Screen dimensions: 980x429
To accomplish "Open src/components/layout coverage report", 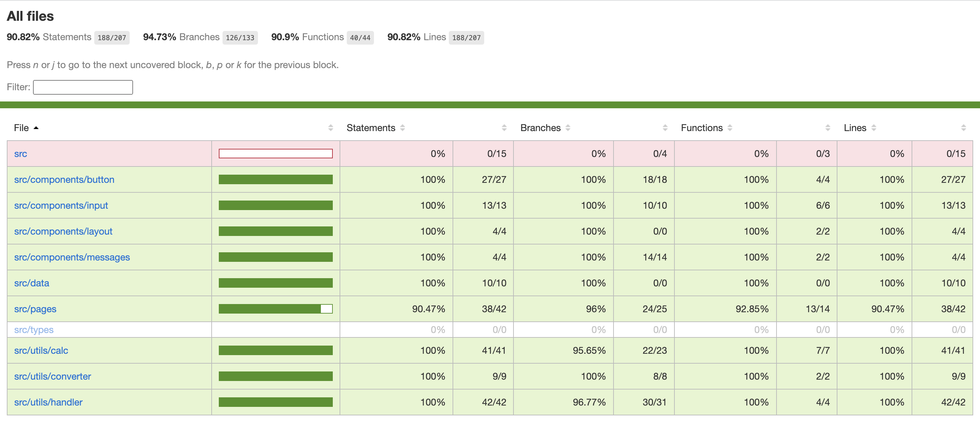I will pos(63,231).
